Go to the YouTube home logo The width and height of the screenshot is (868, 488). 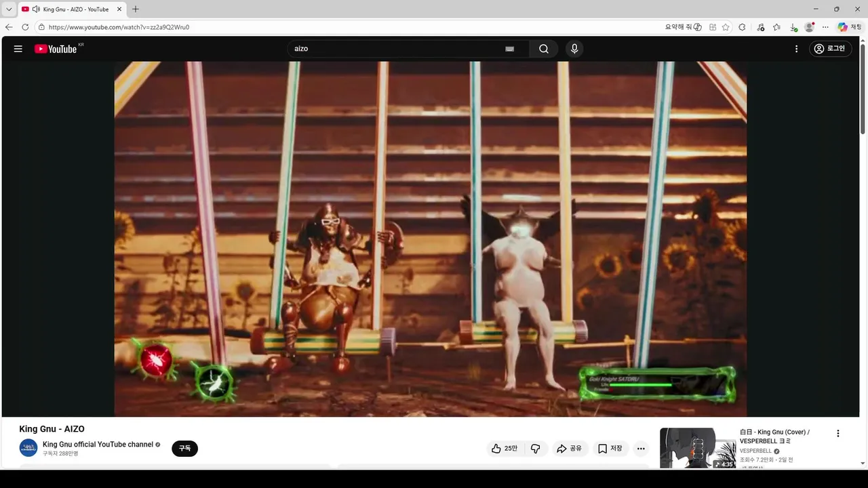[56, 49]
